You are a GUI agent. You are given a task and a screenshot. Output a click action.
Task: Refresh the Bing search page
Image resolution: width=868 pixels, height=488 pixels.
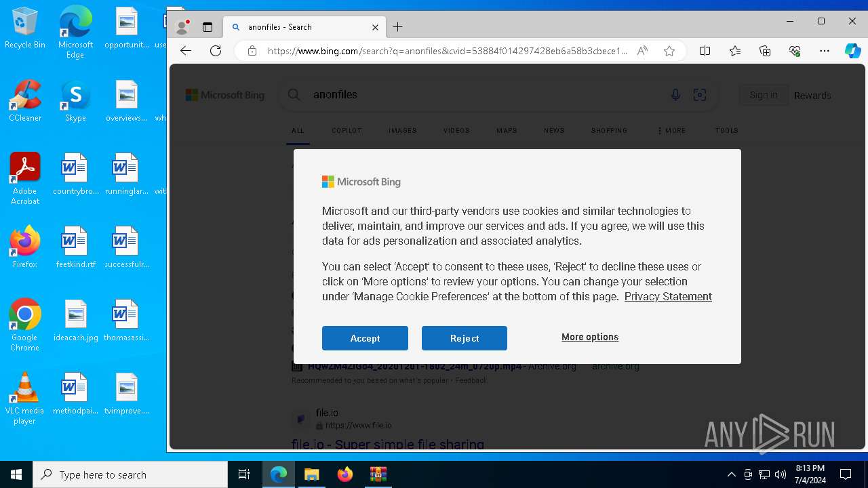point(216,51)
